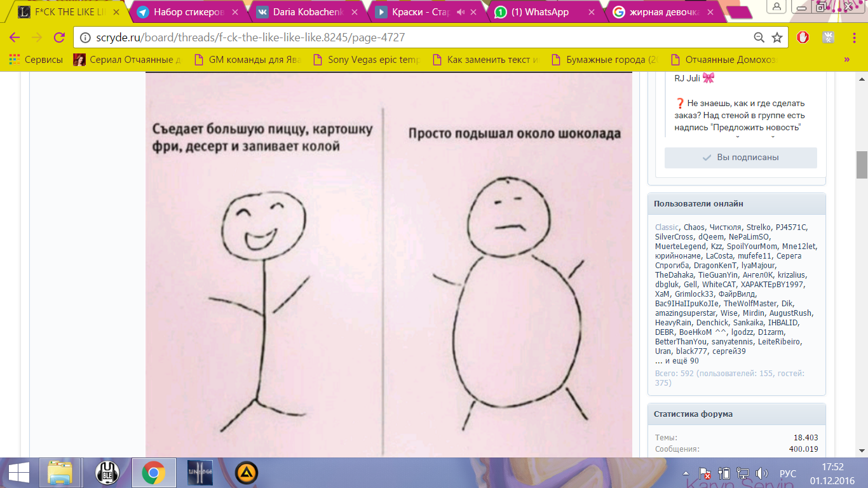This screenshot has width=868, height=488.
Task: Open the red AdBlock extension icon
Action: tap(803, 37)
